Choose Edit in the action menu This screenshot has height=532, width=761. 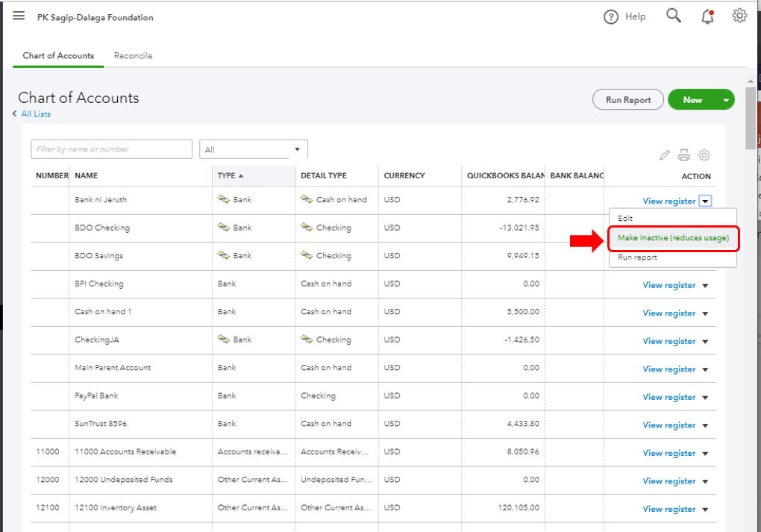(673, 219)
